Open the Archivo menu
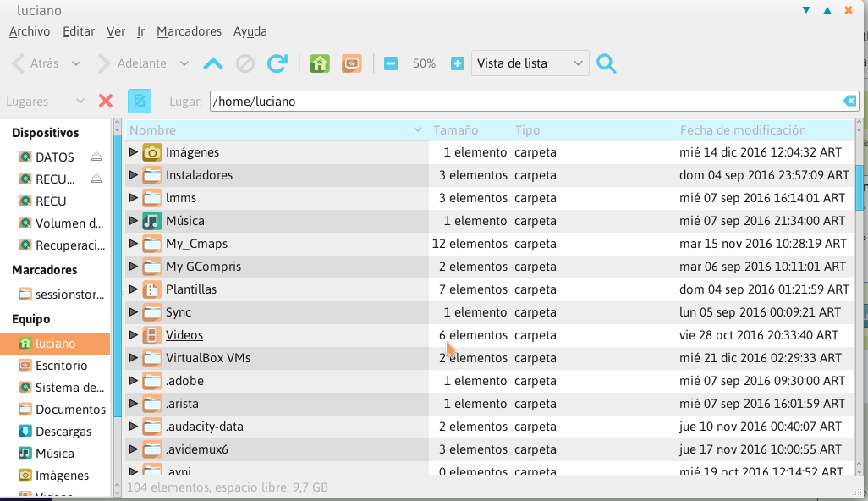Viewport: 868px width, 501px height. click(30, 31)
